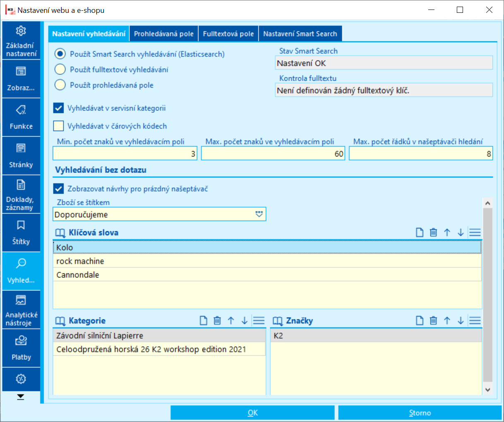Switch to Nastavení vyhledávání tab
This screenshot has height=422, width=504.
coord(89,34)
